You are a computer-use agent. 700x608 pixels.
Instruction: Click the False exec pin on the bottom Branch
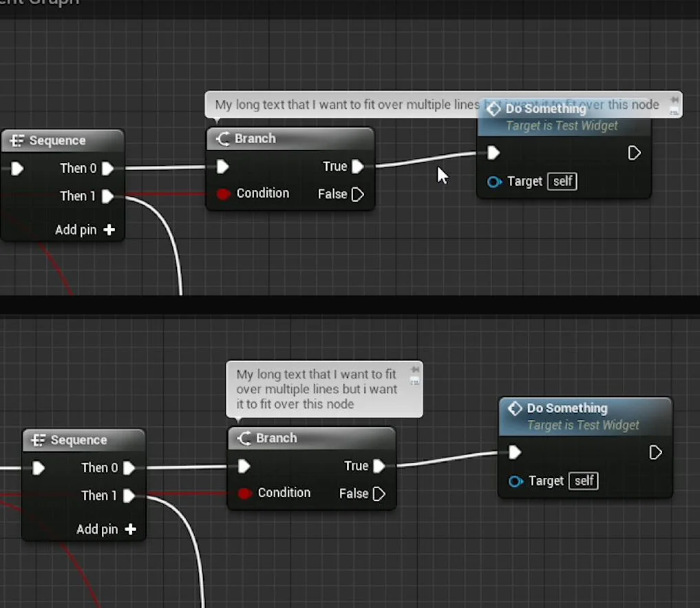[379, 494]
